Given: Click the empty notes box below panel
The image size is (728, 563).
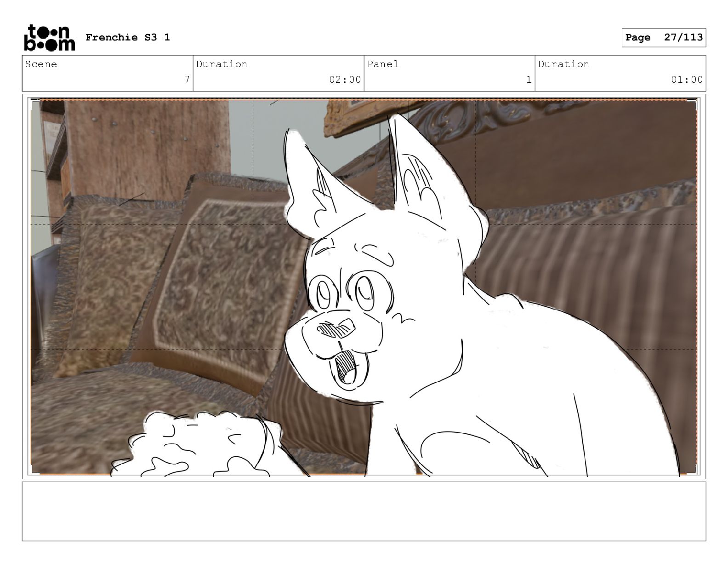Looking at the screenshot, I should click(364, 511).
